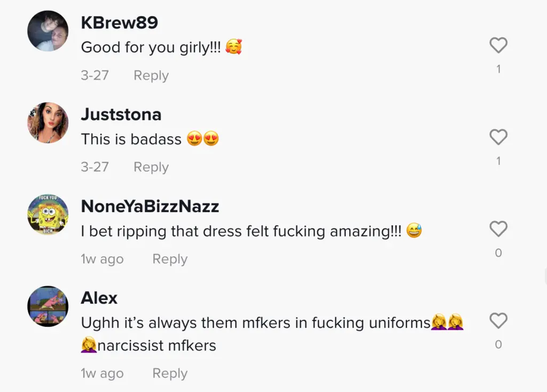Open Juststona's profile avatar

click(x=48, y=122)
